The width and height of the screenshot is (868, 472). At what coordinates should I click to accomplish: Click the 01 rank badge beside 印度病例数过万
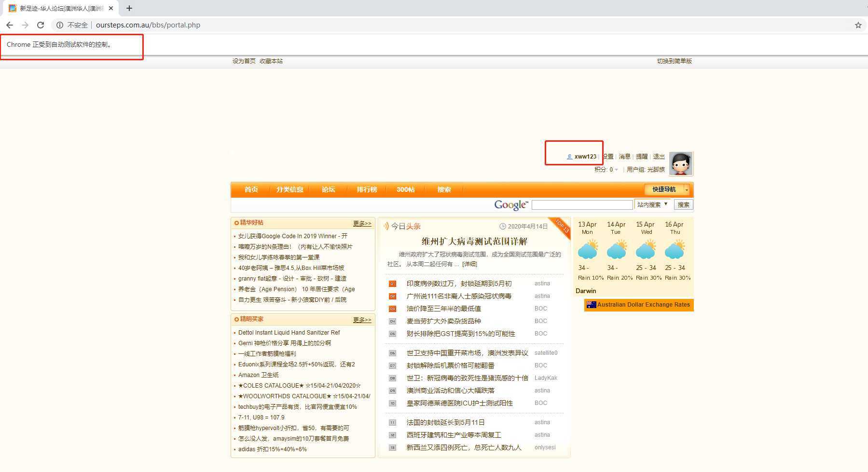392,284
